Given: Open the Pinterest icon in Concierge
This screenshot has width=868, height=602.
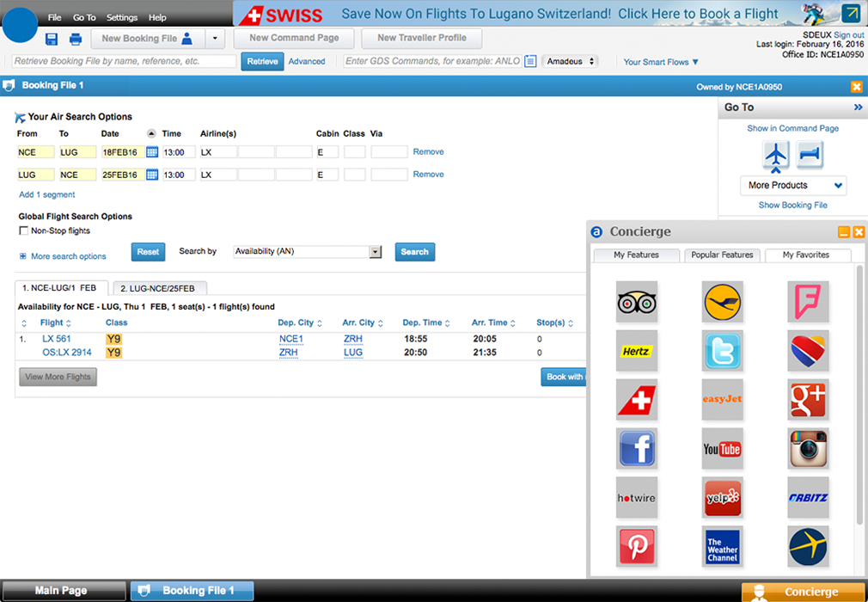Looking at the screenshot, I should click(x=637, y=546).
